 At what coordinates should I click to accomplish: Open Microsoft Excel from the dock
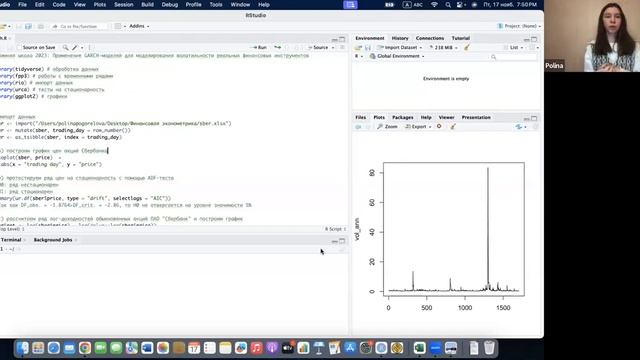coord(419,348)
